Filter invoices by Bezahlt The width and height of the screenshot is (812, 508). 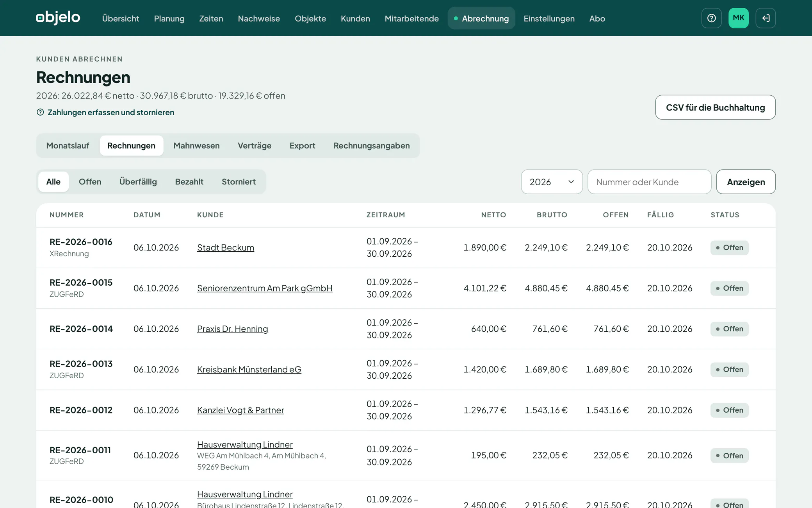pos(189,182)
